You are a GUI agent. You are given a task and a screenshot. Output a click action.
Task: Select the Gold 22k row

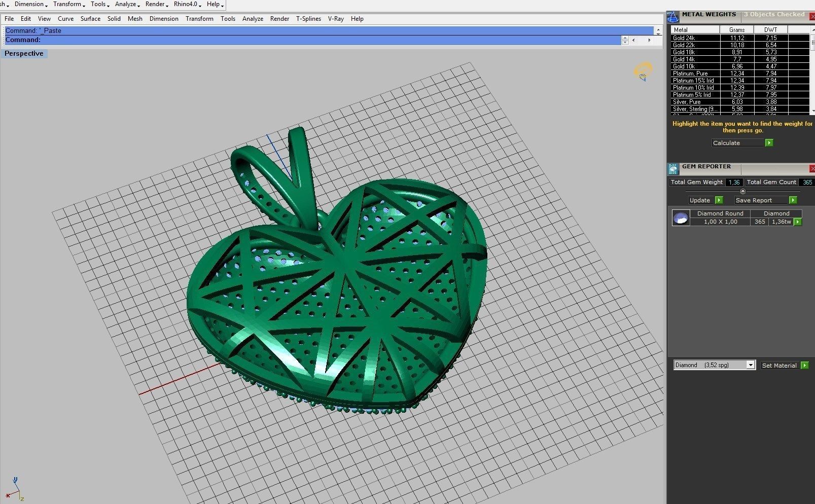pos(740,45)
